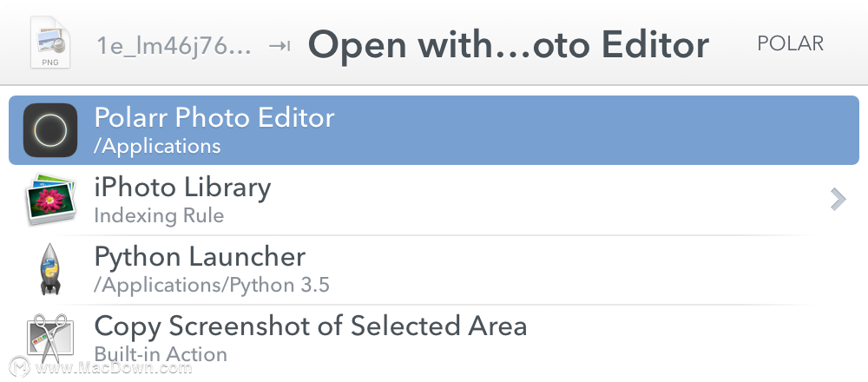Select the iPhoto Library result
The width and height of the screenshot is (868, 382).
434,200
